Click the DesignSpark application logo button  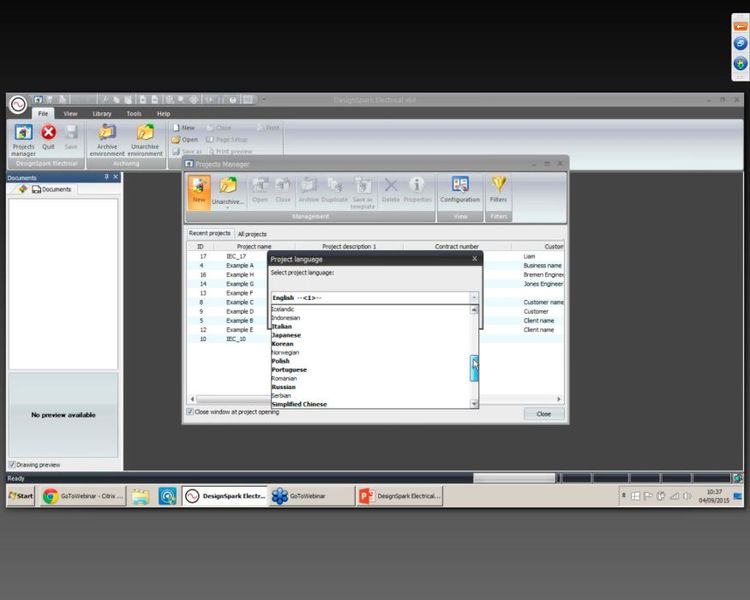(18, 104)
